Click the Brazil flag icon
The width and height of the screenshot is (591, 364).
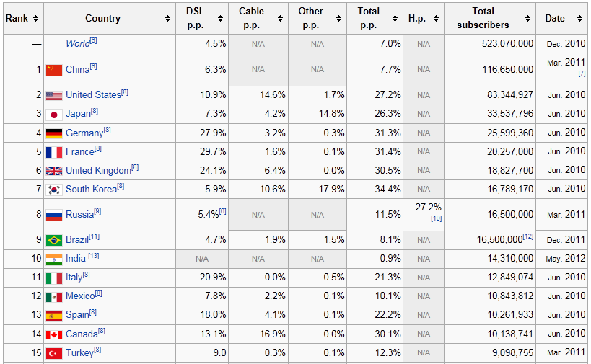[x=54, y=240]
